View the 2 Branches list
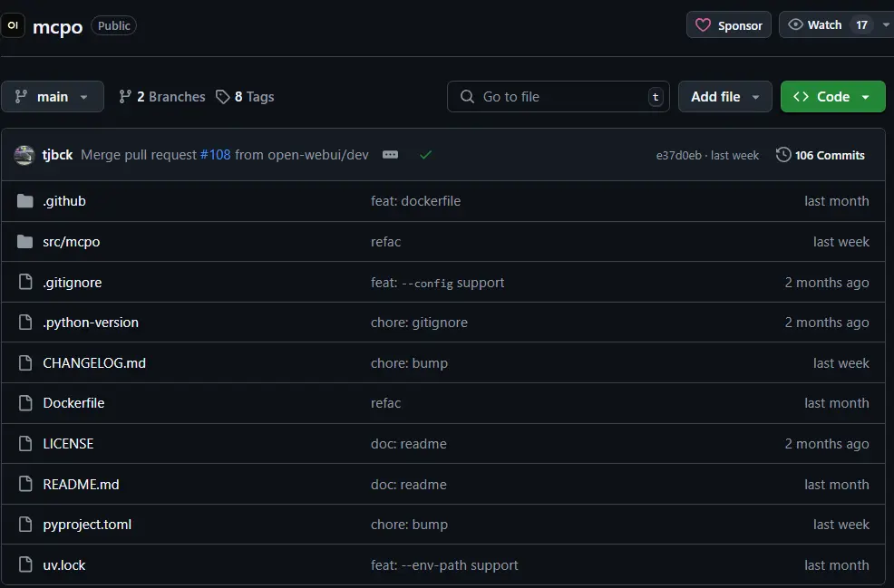Image resolution: width=894 pixels, height=588 pixels. (x=162, y=97)
